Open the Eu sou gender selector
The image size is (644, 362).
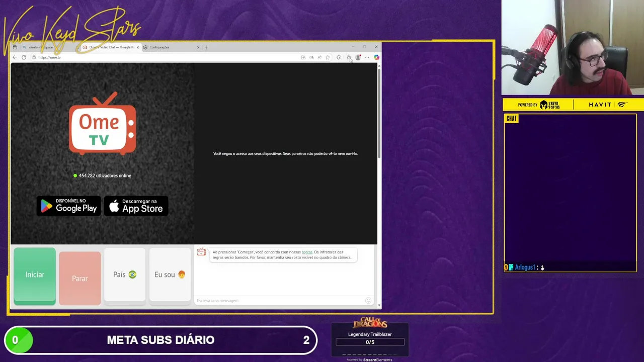[170, 276]
